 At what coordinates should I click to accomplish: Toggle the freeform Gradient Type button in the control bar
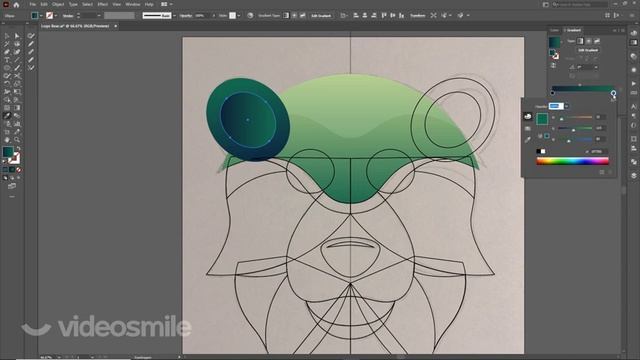pos(302,16)
